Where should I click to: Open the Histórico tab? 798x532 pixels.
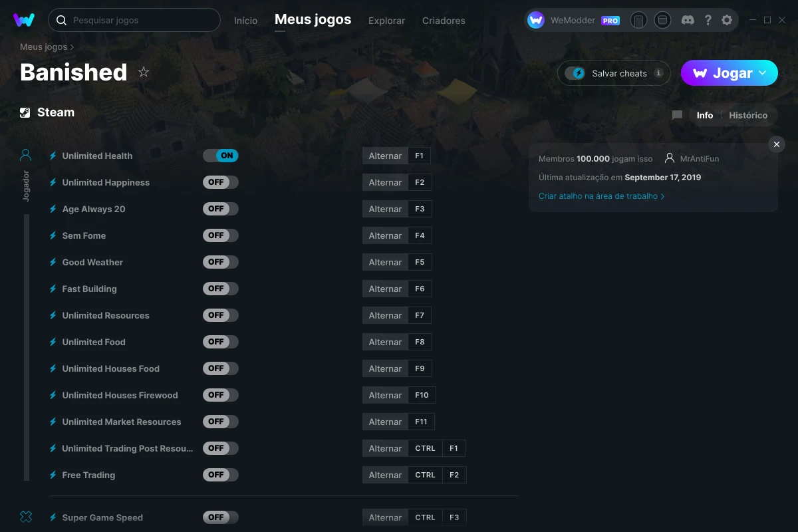(748, 115)
